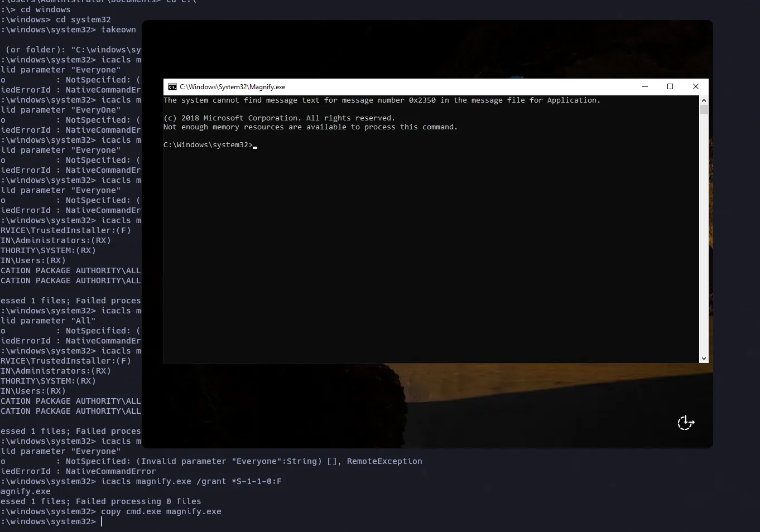
Task: Click the '(c) 2018 Microsoft Corporation' copyright line
Action: [x=279, y=118]
